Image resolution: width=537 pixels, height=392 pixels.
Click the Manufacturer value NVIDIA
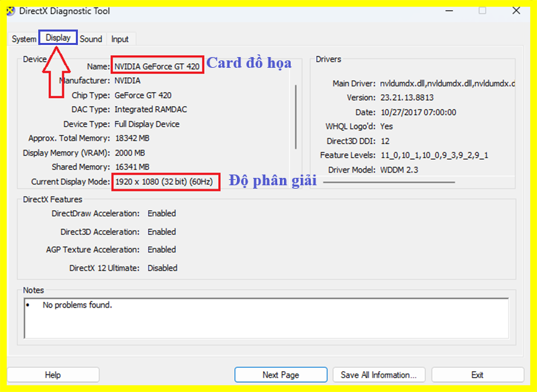tap(128, 81)
